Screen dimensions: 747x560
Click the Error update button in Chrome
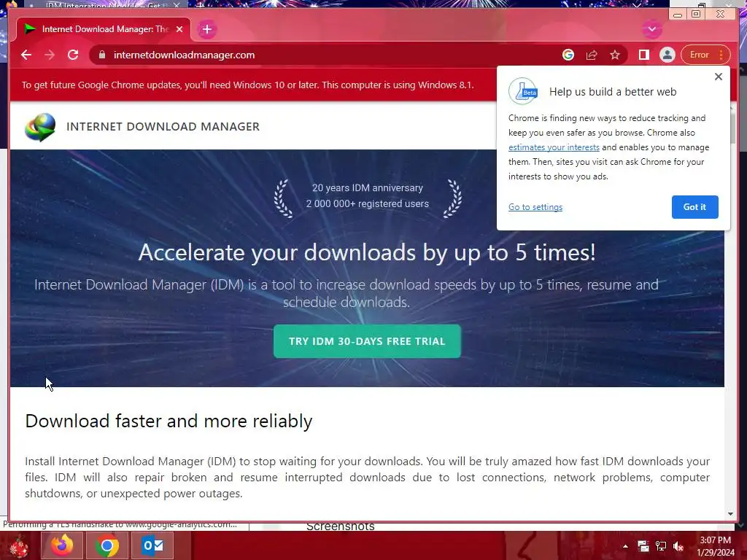pyautogui.click(x=705, y=55)
